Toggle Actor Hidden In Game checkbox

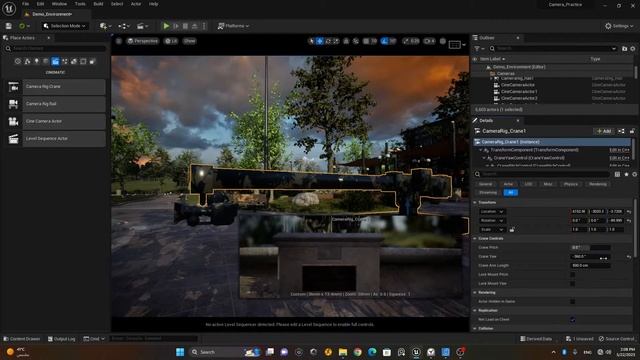(573, 302)
